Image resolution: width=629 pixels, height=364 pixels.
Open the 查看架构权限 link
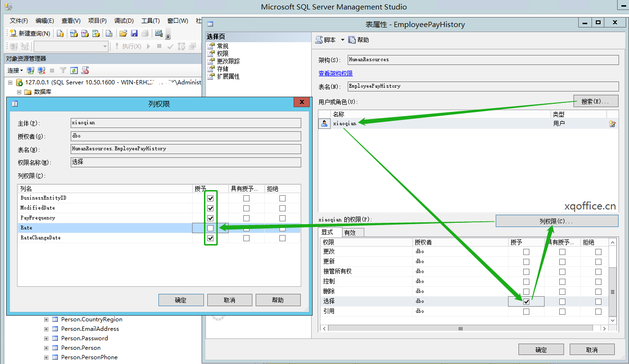coord(335,73)
